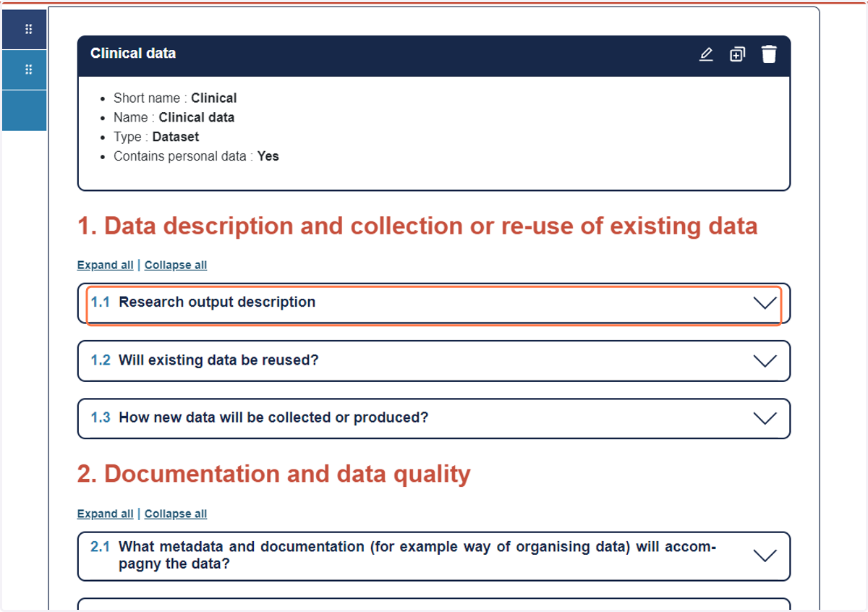Expand the 1.3 new data collection chevron

point(765,419)
